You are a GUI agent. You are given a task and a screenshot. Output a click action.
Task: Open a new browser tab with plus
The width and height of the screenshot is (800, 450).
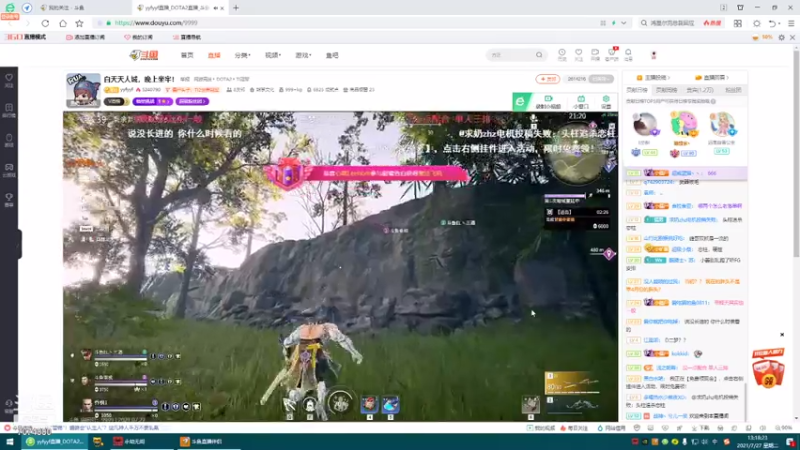point(236,8)
